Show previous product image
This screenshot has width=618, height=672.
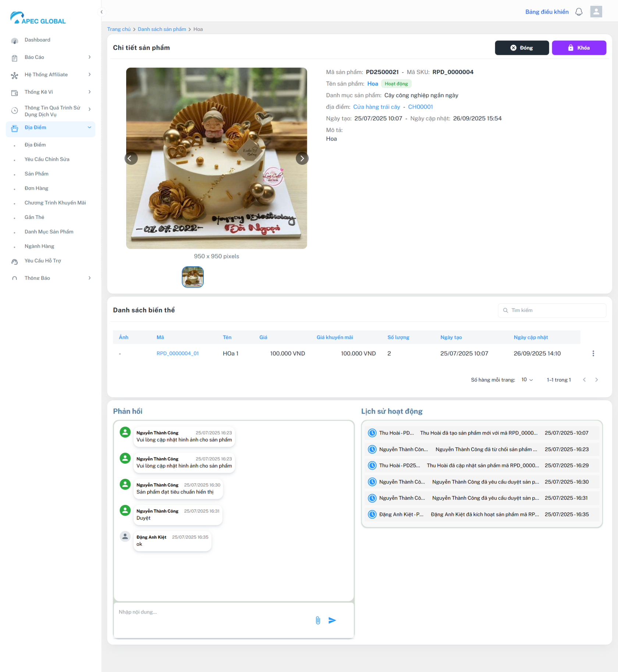tap(130, 158)
